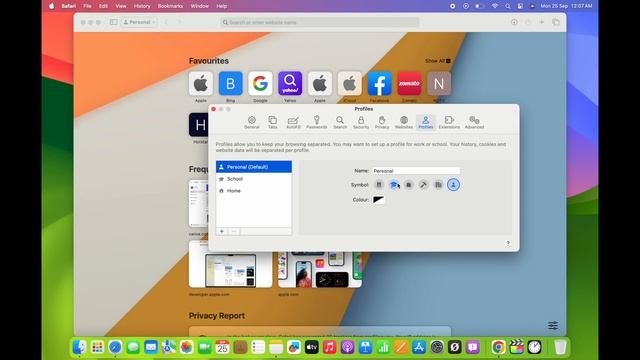Open Final Cut Pro from the Dock
This screenshot has height=360, width=640.
pyautogui.click(x=516, y=347)
